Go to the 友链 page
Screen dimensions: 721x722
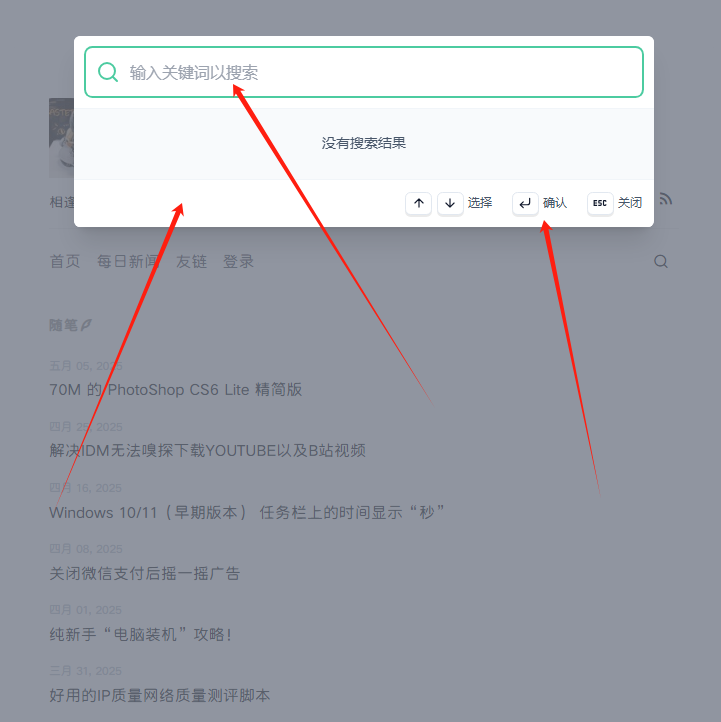[x=192, y=262]
